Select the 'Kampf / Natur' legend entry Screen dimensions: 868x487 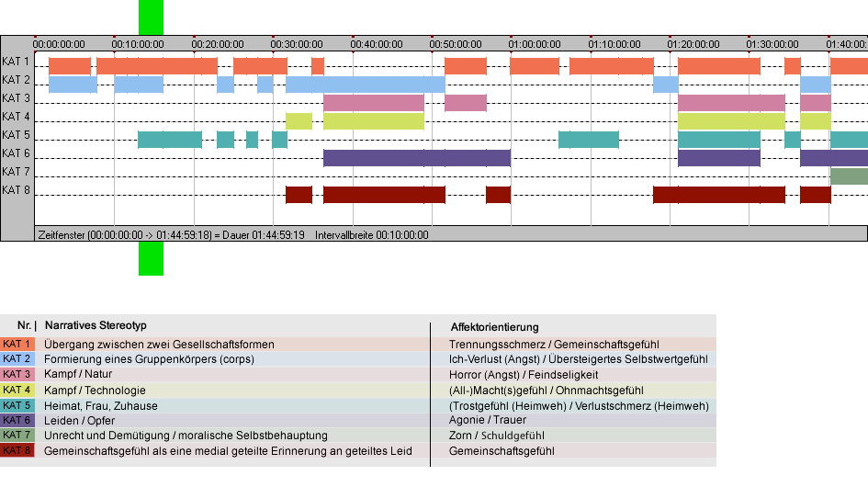78,374
